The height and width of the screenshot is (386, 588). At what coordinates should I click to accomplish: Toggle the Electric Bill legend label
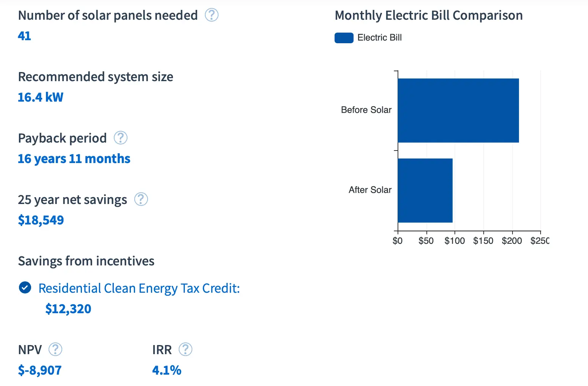point(379,38)
